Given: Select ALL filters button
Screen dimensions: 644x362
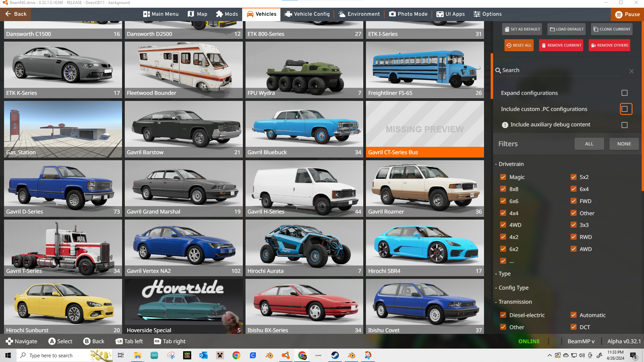Looking at the screenshot, I should (x=589, y=144).
